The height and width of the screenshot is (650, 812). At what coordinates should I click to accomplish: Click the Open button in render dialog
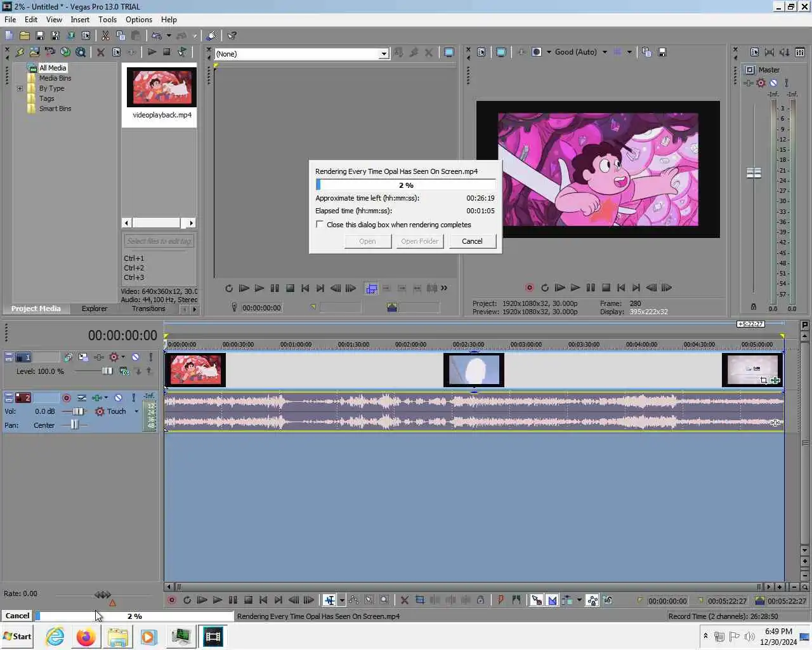[x=367, y=241]
